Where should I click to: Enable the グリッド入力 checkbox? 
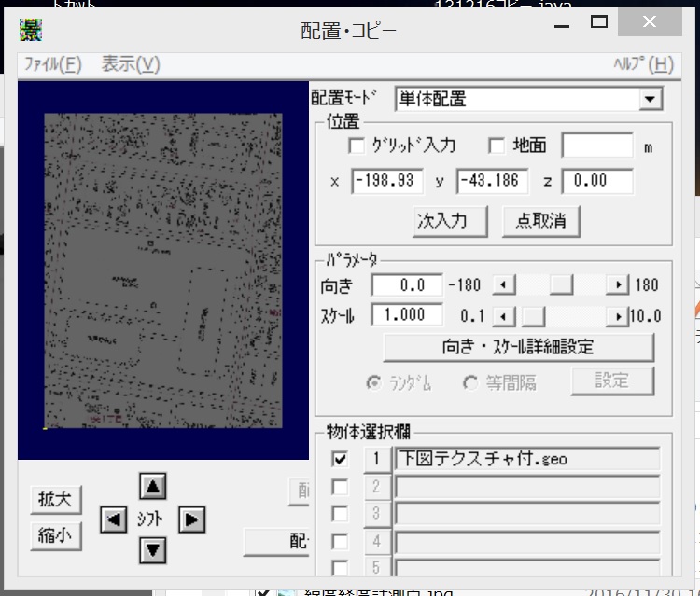[x=357, y=146]
